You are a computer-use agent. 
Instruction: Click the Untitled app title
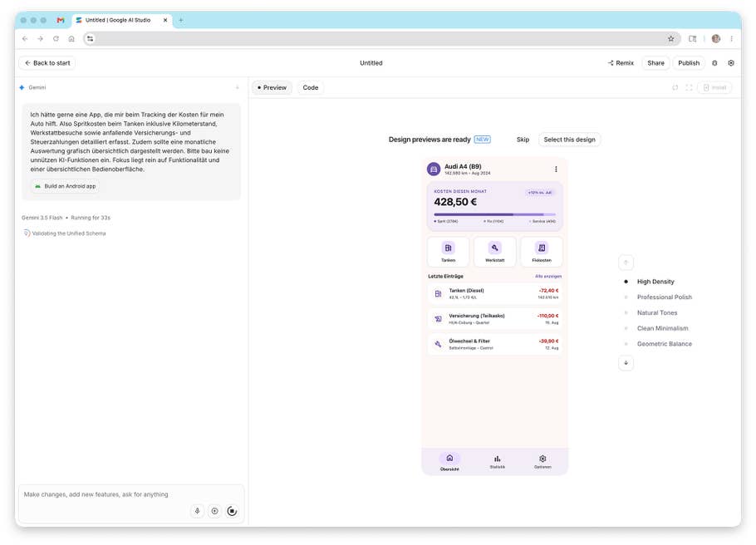(371, 62)
